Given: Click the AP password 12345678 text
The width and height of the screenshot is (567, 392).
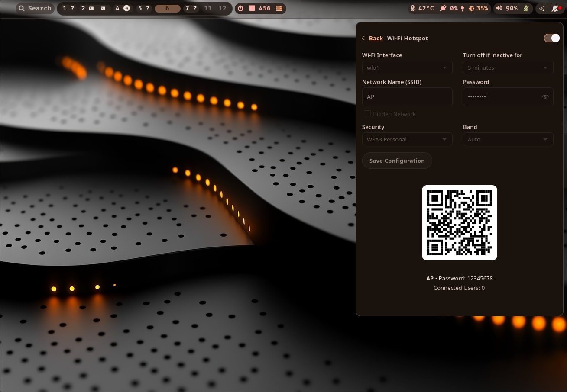Looking at the screenshot, I should tap(460, 278).
